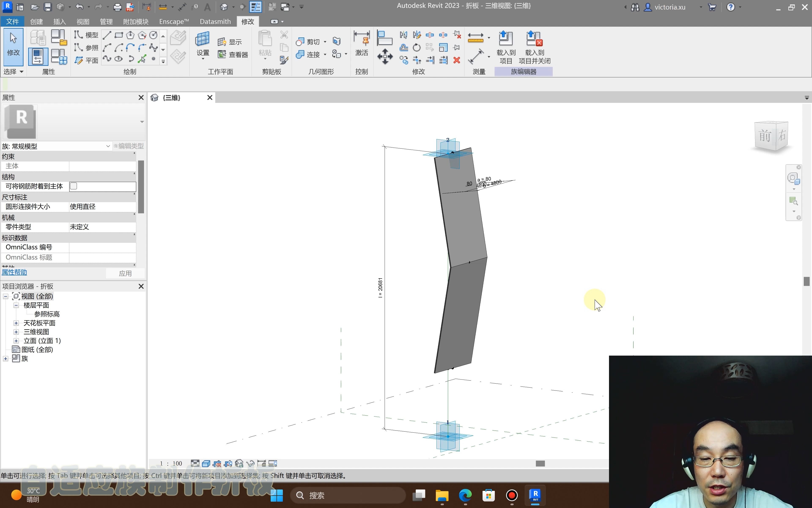
Task: Switch to the Insert (插入) tab
Action: (59, 22)
